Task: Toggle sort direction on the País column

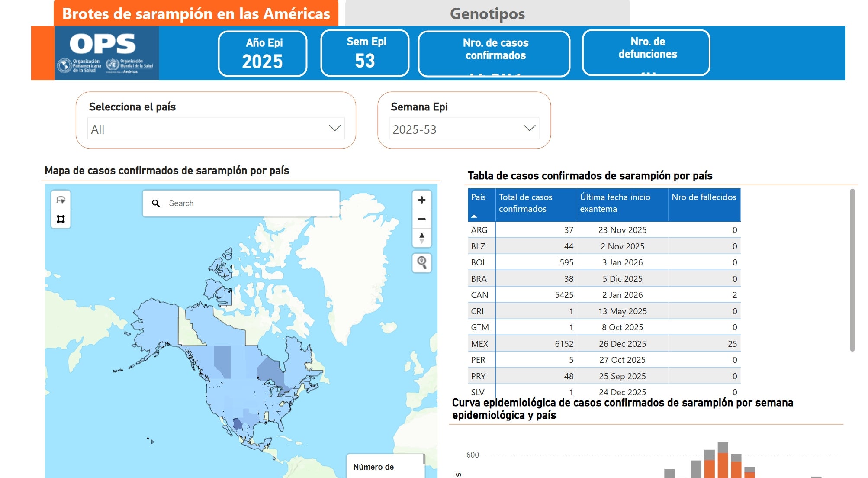Action: click(478, 204)
